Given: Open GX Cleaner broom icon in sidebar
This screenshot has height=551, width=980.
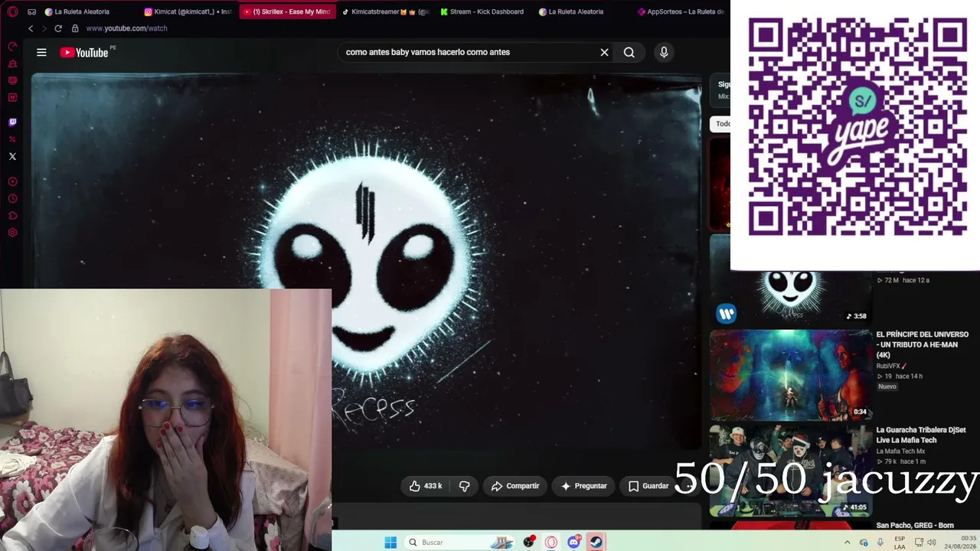Looking at the screenshot, I should pos(12,64).
